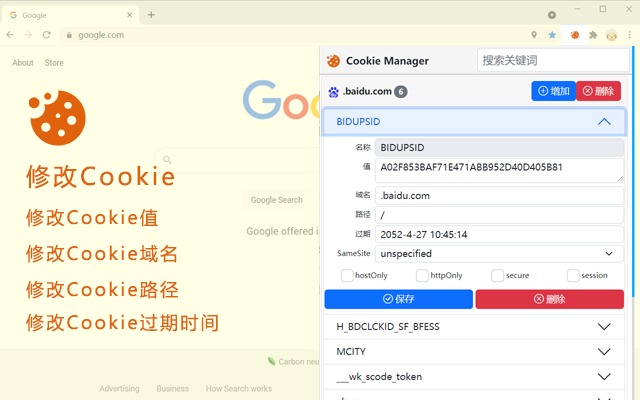Image resolution: width=640 pixels, height=400 pixels.
Task: Toggle the httpOnly checkbox
Action: click(x=422, y=276)
